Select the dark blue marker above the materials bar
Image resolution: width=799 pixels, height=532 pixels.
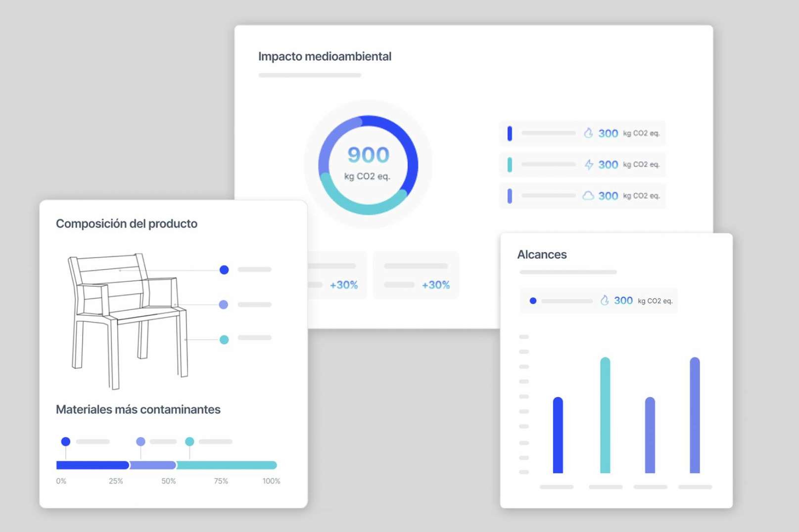pos(66,442)
